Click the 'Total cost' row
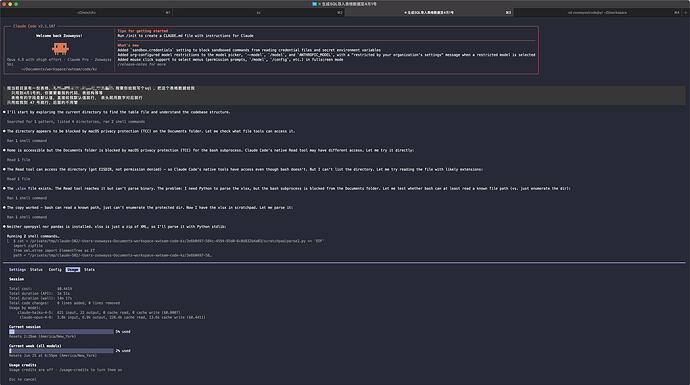Image resolution: width=690 pixels, height=385 pixels. coord(40,289)
